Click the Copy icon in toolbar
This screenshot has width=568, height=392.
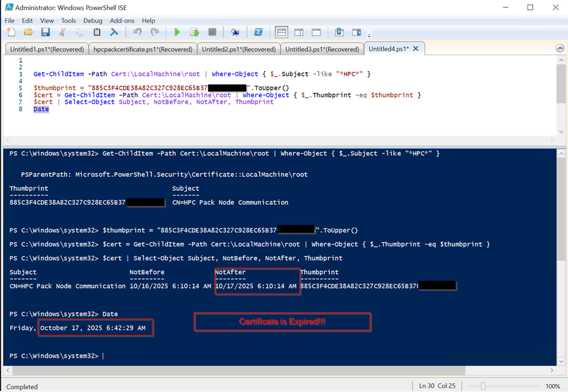tap(79, 32)
